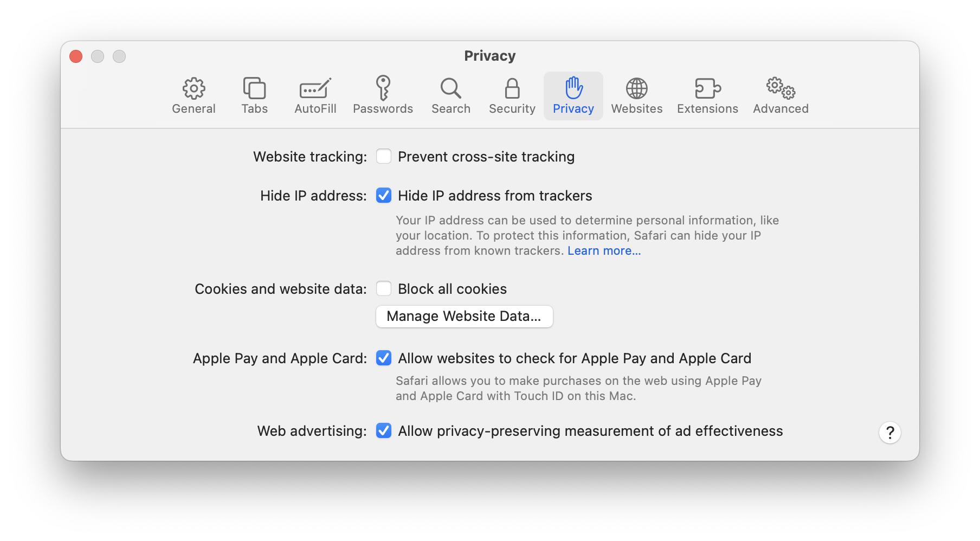
Task: Enable Prevent cross-site tracking checkbox
Action: tap(384, 156)
